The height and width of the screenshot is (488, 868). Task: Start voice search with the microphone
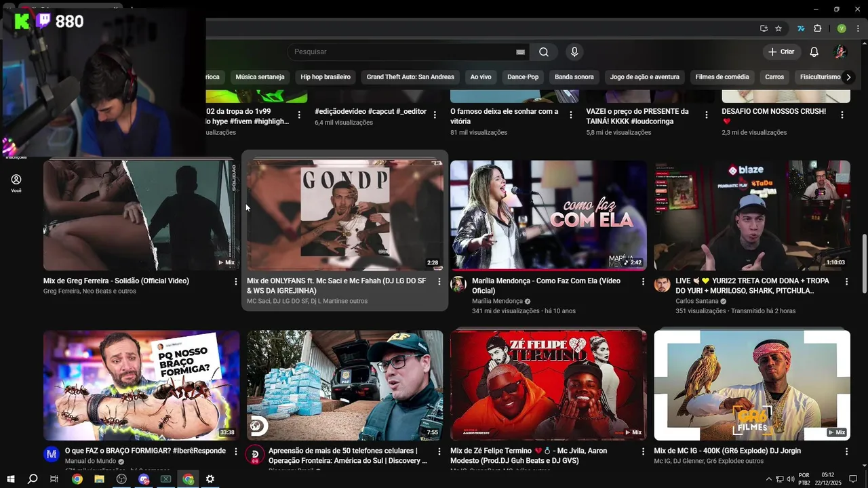[574, 52]
